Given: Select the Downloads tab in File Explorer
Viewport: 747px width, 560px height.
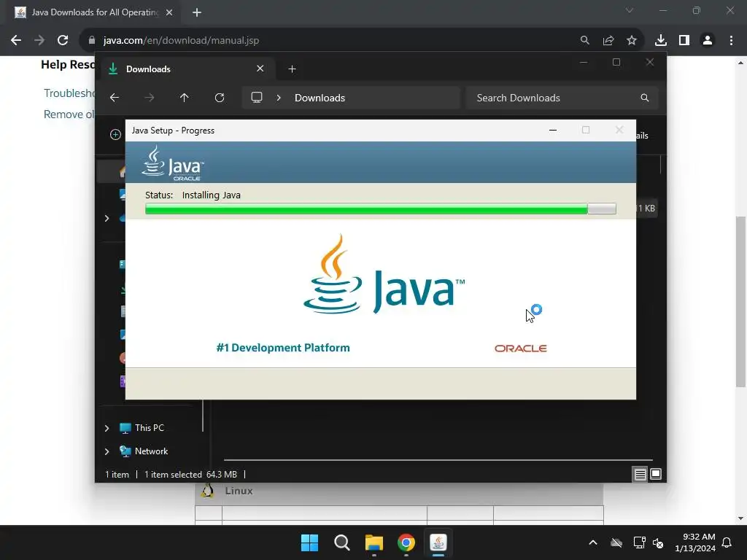Looking at the screenshot, I should pyautogui.click(x=187, y=69).
